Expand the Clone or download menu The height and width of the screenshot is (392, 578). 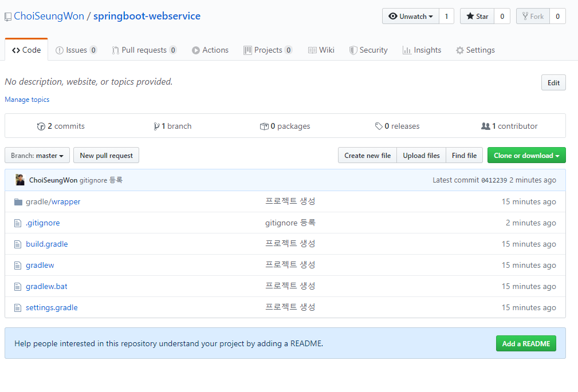526,156
